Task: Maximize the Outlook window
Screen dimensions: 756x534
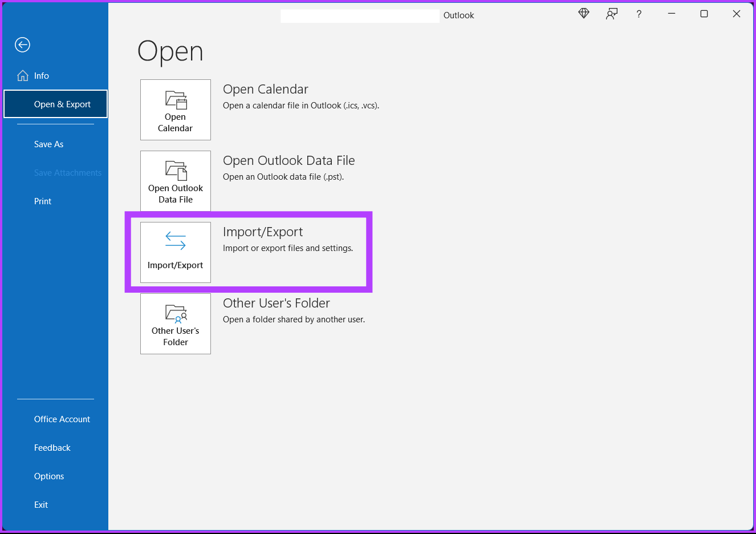Action: coord(704,14)
